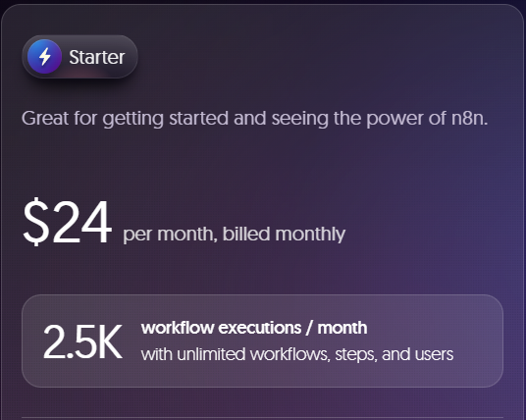Click empty area inside the executions box right edge
The image size is (526, 420).
coord(480,341)
